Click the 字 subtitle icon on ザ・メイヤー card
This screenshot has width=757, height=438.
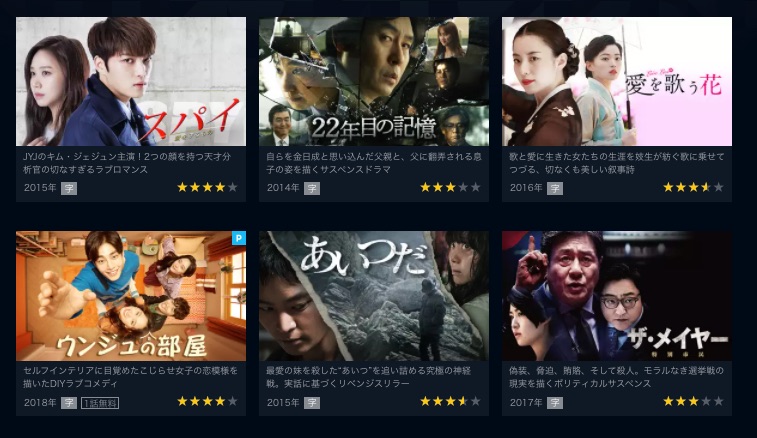tap(555, 403)
